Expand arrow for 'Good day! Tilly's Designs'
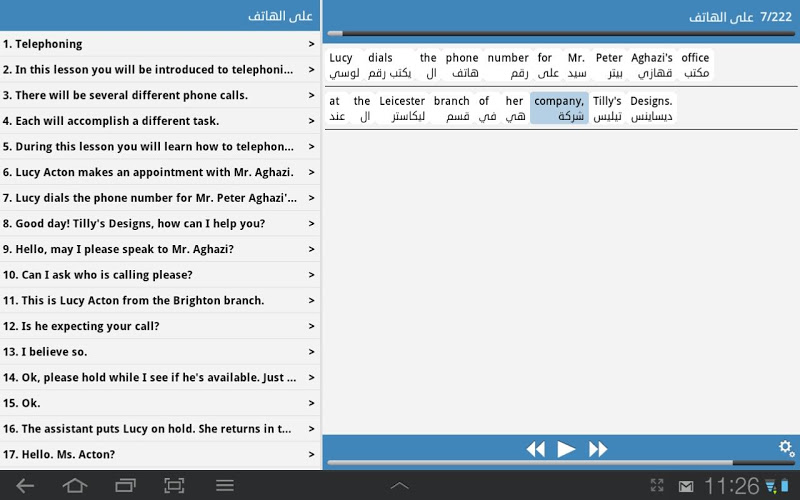The width and height of the screenshot is (800, 500). pyautogui.click(x=311, y=223)
